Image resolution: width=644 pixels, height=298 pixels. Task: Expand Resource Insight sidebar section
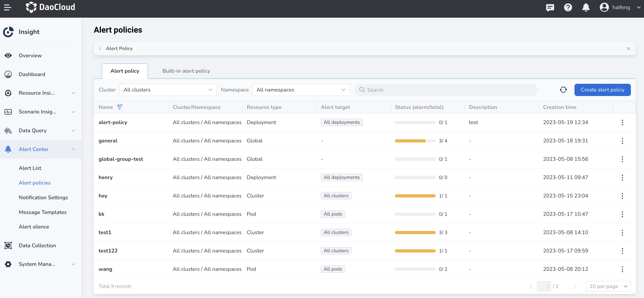(73, 93)
